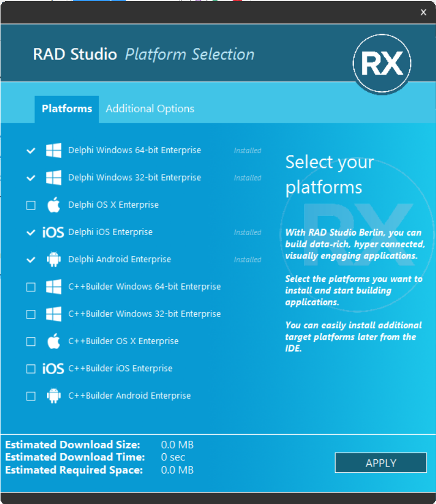
Task: Click iOS logo beside C++Builder iOS Enterprise
Action: coord(53,369)
